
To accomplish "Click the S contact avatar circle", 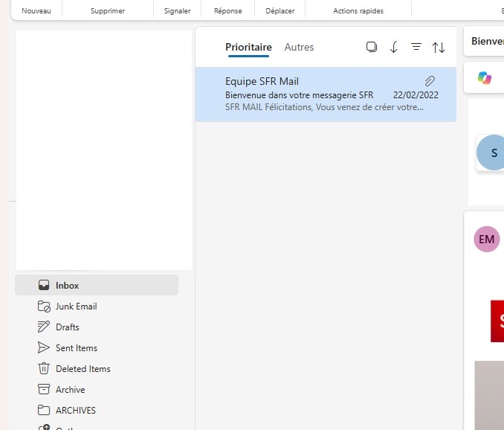I will [491, 153].
